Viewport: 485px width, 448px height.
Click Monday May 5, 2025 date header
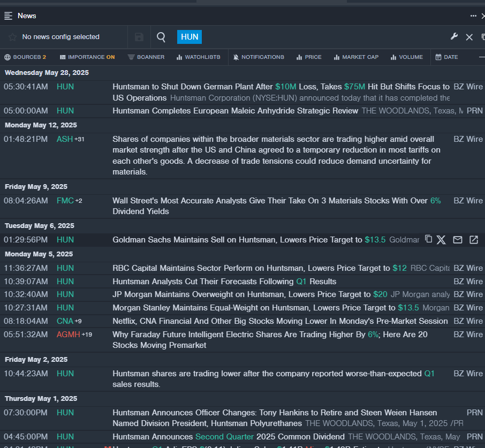pos(39,254)
